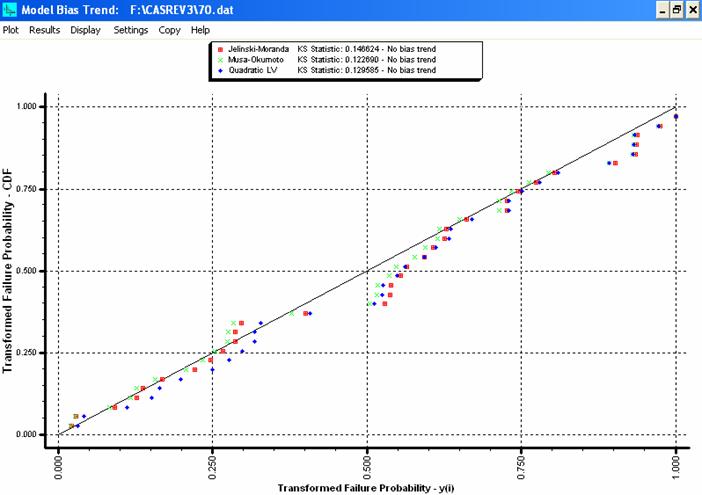
Task: Click the vertical axis title CDF
Action: click(9, 270)
